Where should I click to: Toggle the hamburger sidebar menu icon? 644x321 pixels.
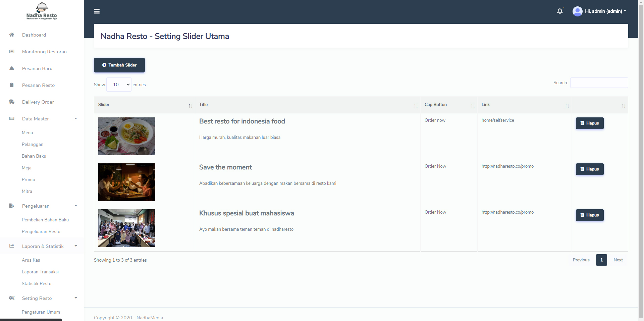point(97,11)
